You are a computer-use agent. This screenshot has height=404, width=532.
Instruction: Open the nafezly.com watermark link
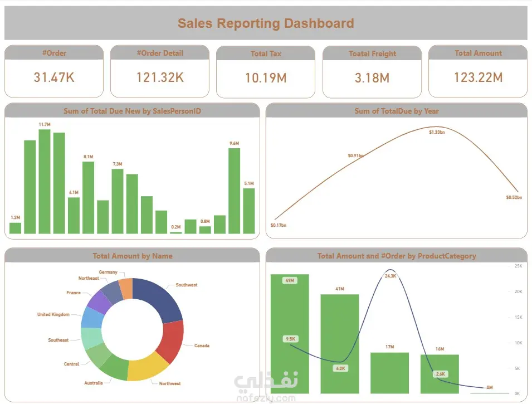point(266,398)
